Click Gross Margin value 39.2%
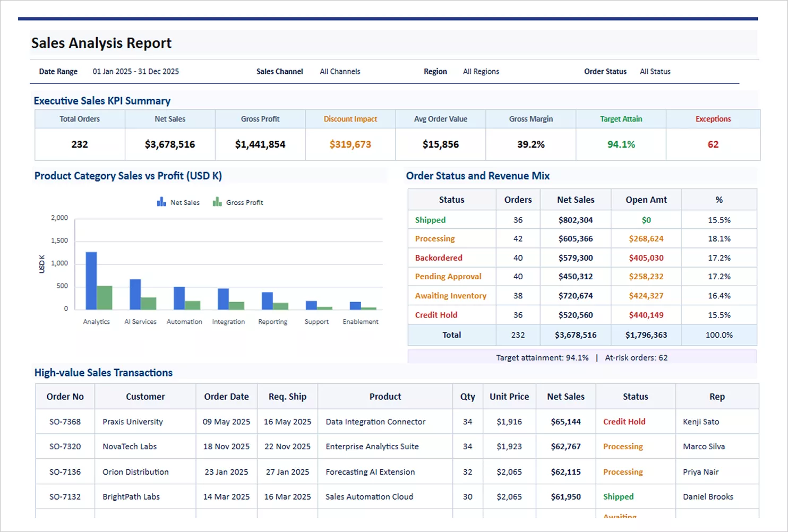This screenshot has width=788, height=532. tap(531, 144)
